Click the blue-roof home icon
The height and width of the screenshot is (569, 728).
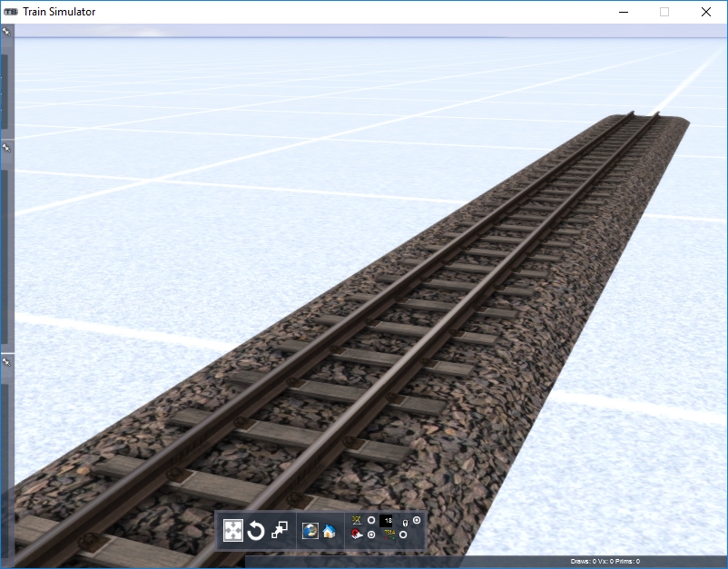coord(329,531)
